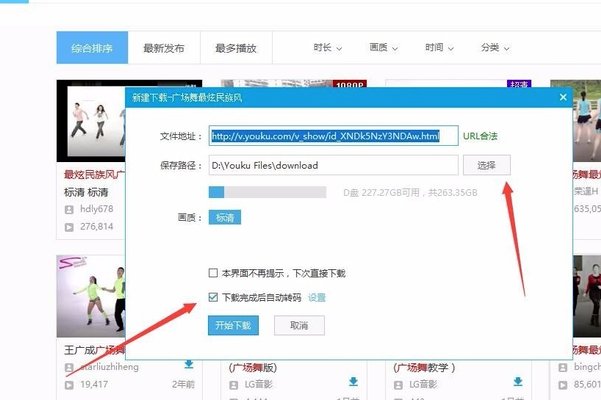
Task: Switch to 综合排序 tab
Action: pos(92,48)
